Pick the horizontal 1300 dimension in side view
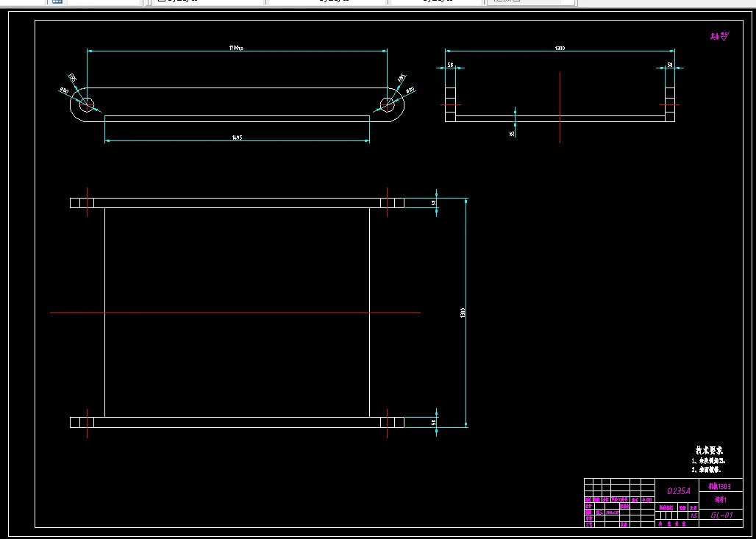756x539 pixels. point(560,49)
